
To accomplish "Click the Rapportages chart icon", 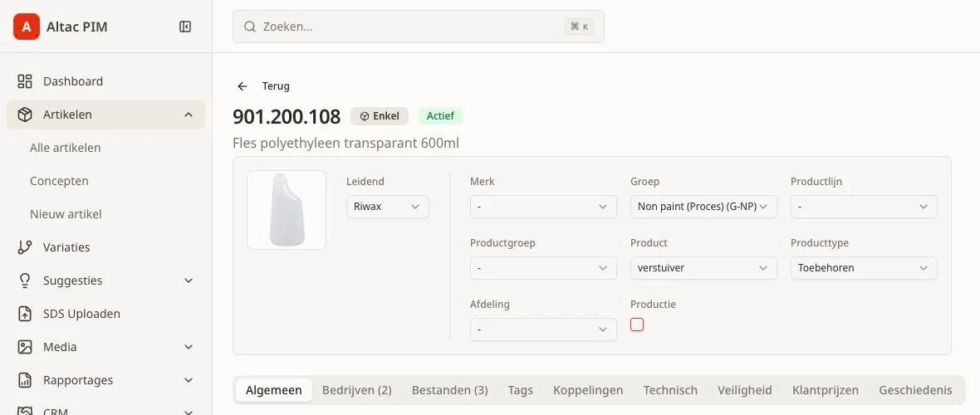I will (25, 380).
